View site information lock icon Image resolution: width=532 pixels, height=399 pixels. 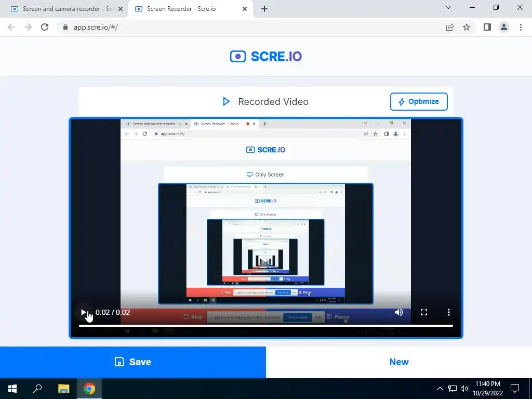click(65, 27)
